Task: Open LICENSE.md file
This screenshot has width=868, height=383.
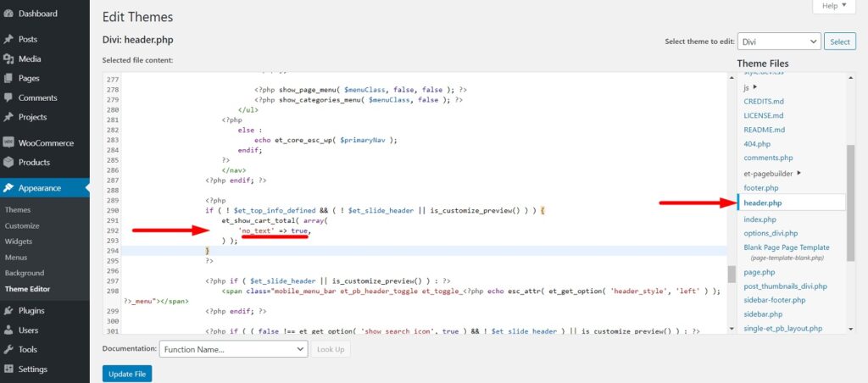Action: pos(764,116)
